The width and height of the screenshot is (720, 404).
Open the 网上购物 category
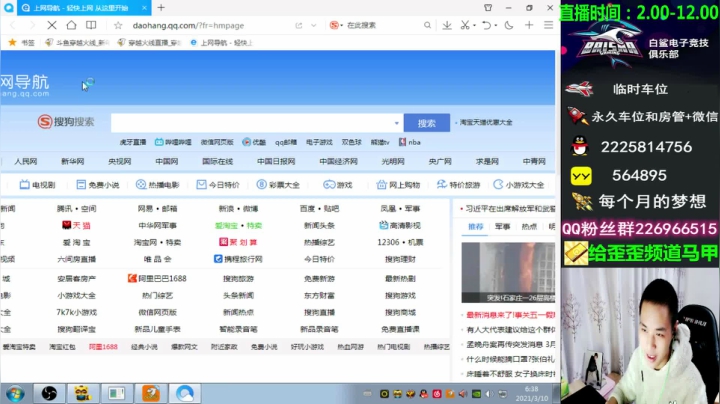click(x=398, y=185)
